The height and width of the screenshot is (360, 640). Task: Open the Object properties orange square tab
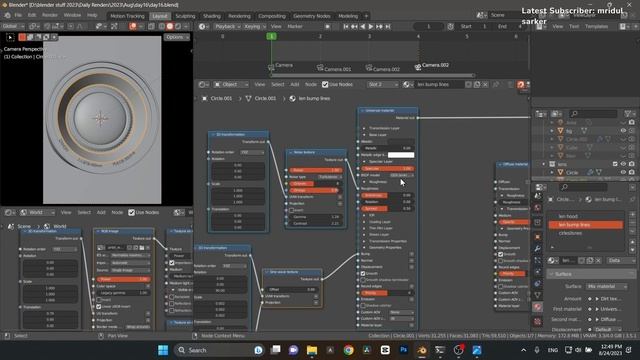click(x=538, y=237)
